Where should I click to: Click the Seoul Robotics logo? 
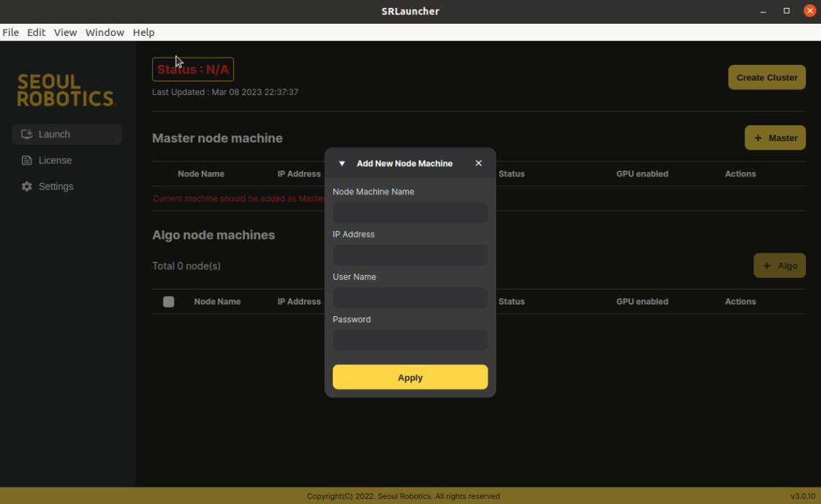(66, 91)
